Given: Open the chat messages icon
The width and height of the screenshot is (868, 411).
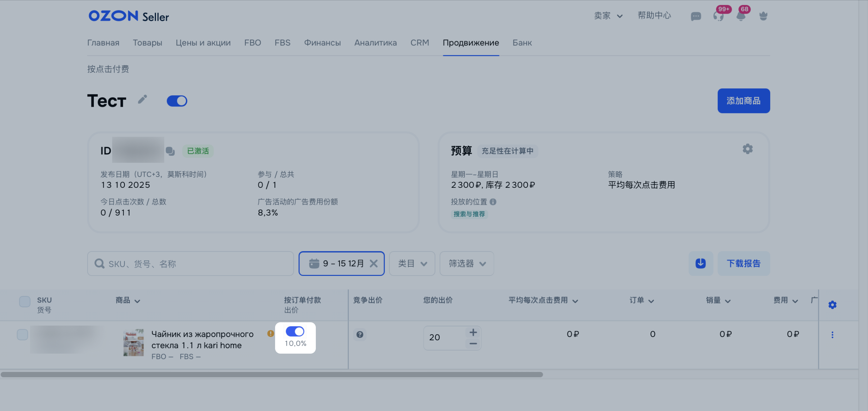Looking at the screenshot, I should 695,16.
